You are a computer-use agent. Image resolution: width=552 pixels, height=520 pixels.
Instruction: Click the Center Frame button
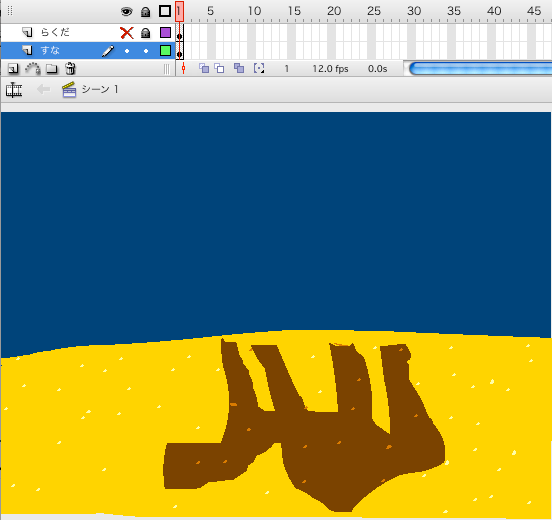point(183,68)
